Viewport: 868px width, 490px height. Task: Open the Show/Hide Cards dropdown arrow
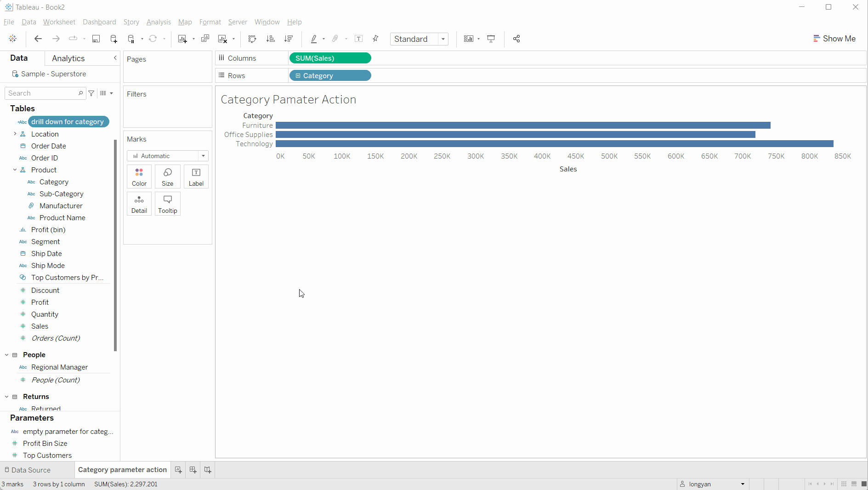pos(479,39)
